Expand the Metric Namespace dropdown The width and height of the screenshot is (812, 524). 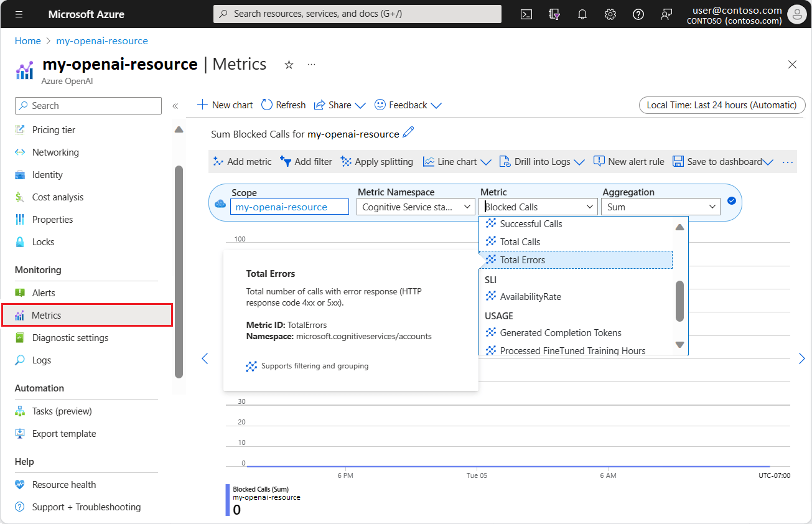coord(415,206)
